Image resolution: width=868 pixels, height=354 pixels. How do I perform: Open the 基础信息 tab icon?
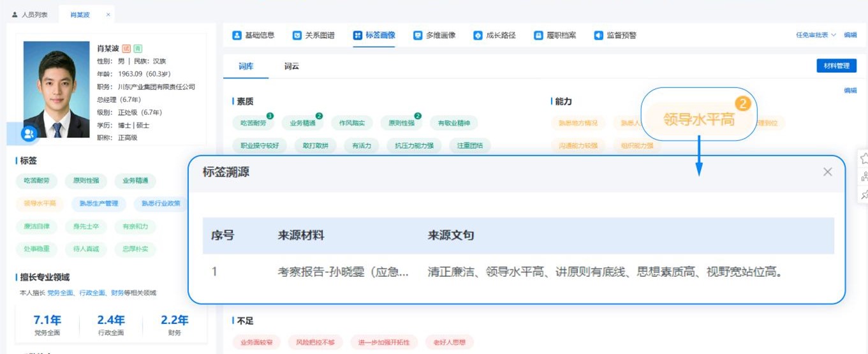coord(237,36)
